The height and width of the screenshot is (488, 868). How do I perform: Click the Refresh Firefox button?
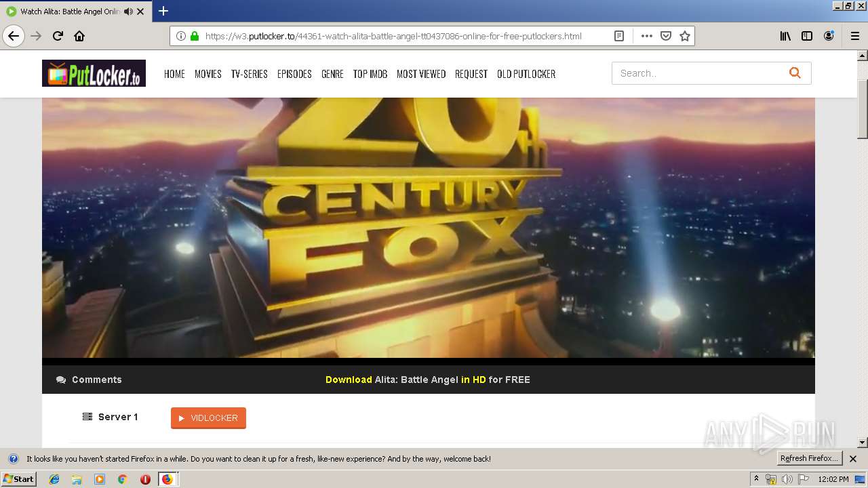pos(808,459)
